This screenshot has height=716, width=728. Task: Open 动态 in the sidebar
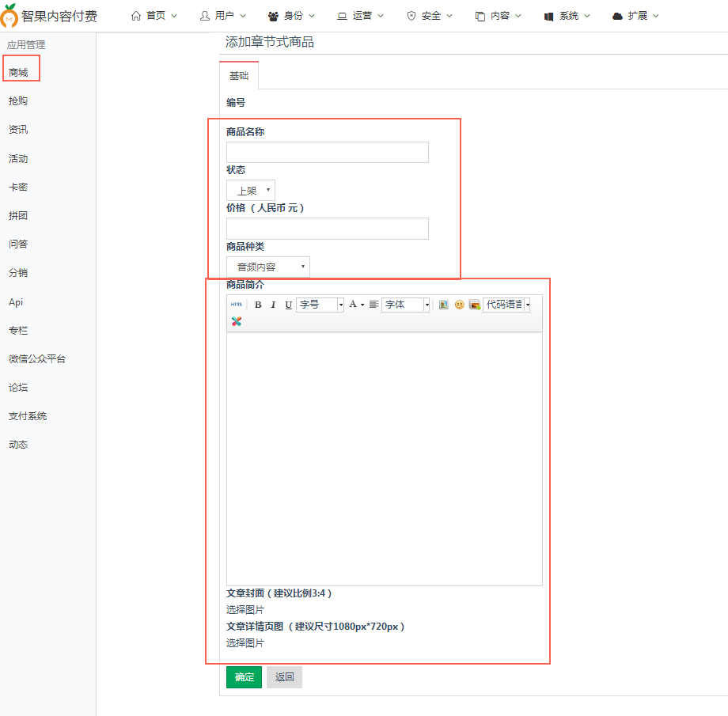(x=18, y=445)
